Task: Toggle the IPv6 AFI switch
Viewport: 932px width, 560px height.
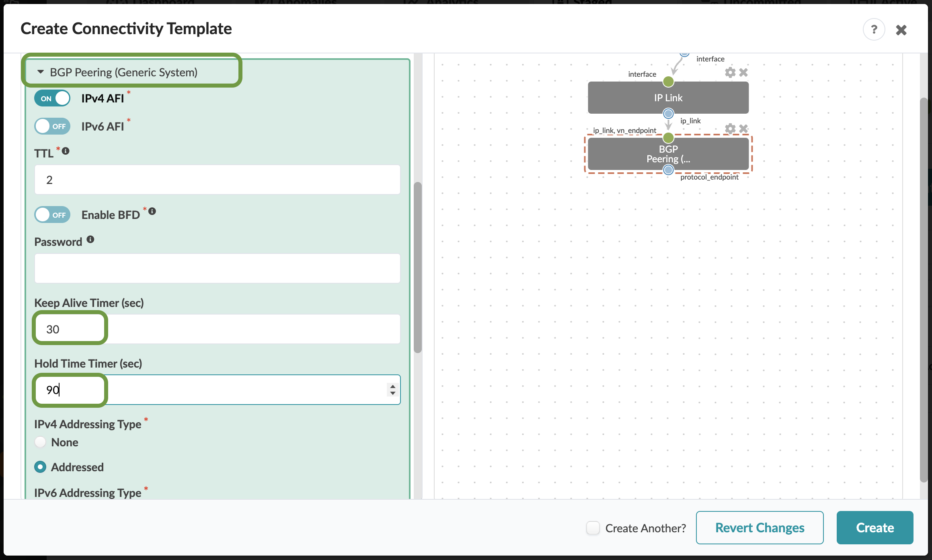Action: (52, 126)
